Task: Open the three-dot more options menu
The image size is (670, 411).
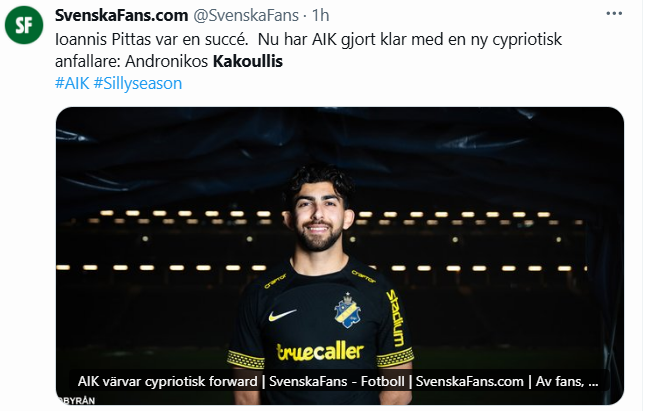Action: pyautogui.click(x=614, y=14)
